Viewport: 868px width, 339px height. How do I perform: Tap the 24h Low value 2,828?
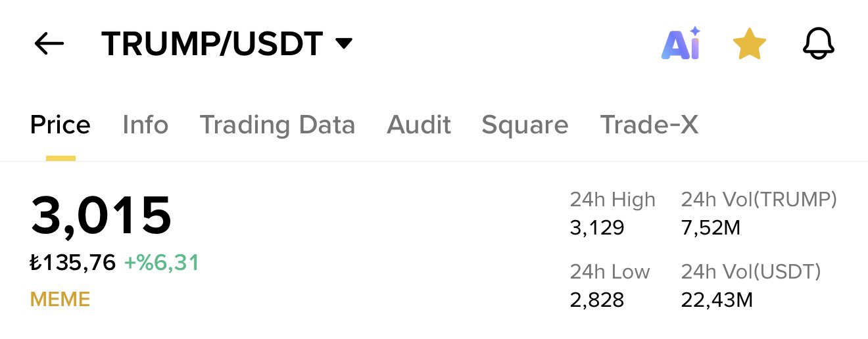pyautogui.click(x=597, y=300)
